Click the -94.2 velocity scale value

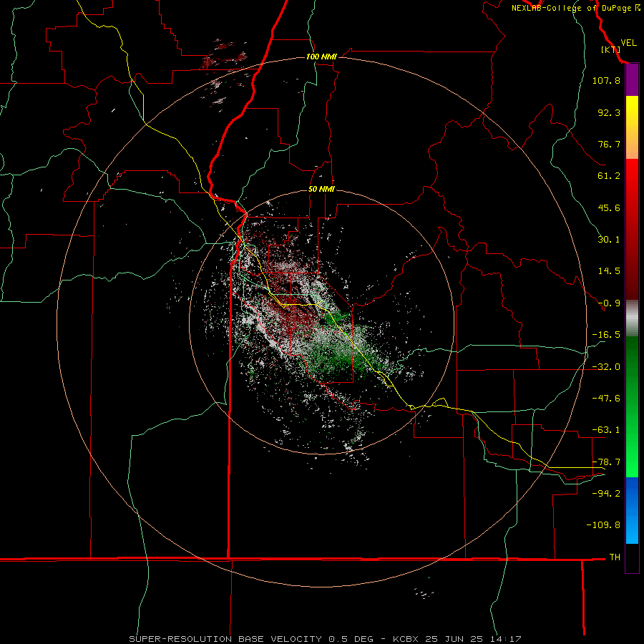pyautogui.click(x=606, y=494)
